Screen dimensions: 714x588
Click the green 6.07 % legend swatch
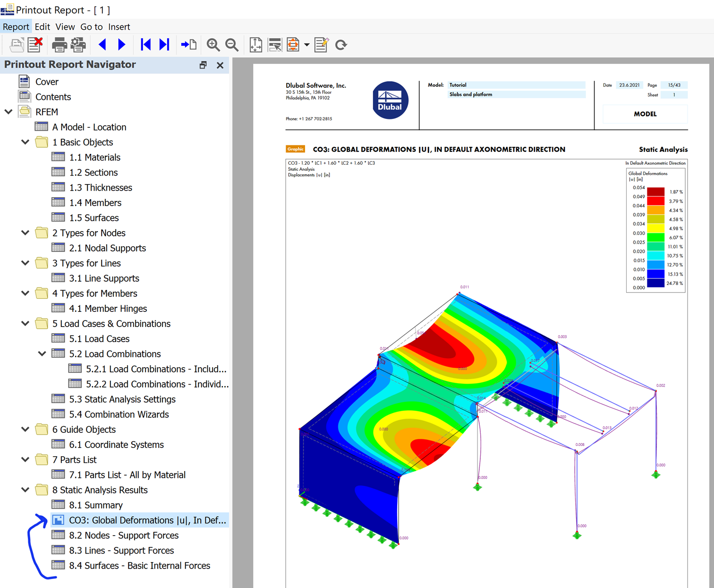(x=655, y=237)
